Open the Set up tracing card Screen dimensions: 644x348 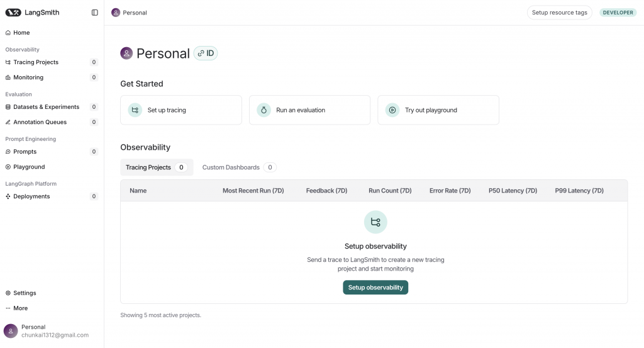[x=181, y=110]
